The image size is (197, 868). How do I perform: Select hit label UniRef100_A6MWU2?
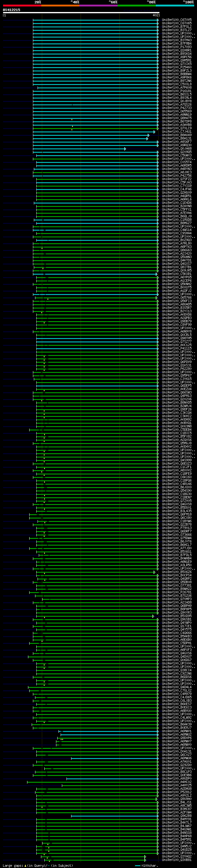[x=177, y=735]
